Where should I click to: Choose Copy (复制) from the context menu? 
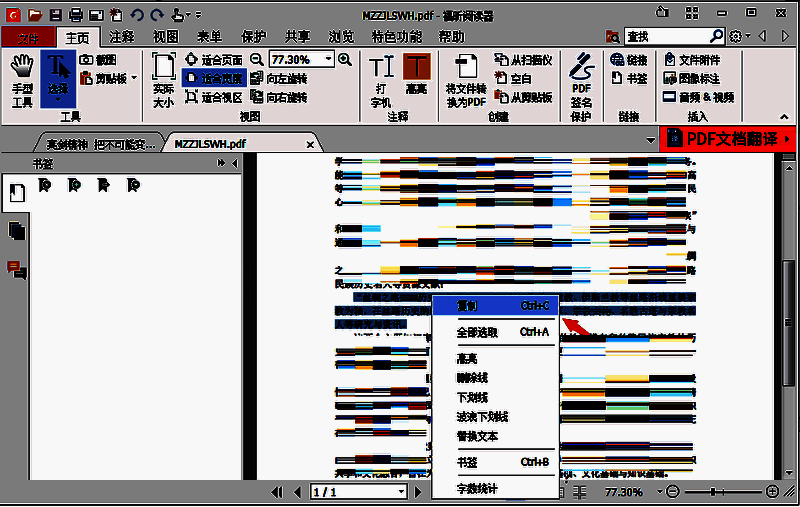tap(492, 305)
